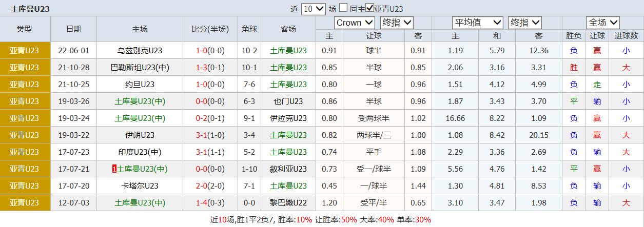Expand the Crown bookmaker dropdown
The height and width of the screenshot is (227, 644).
(x=355, y=23)
